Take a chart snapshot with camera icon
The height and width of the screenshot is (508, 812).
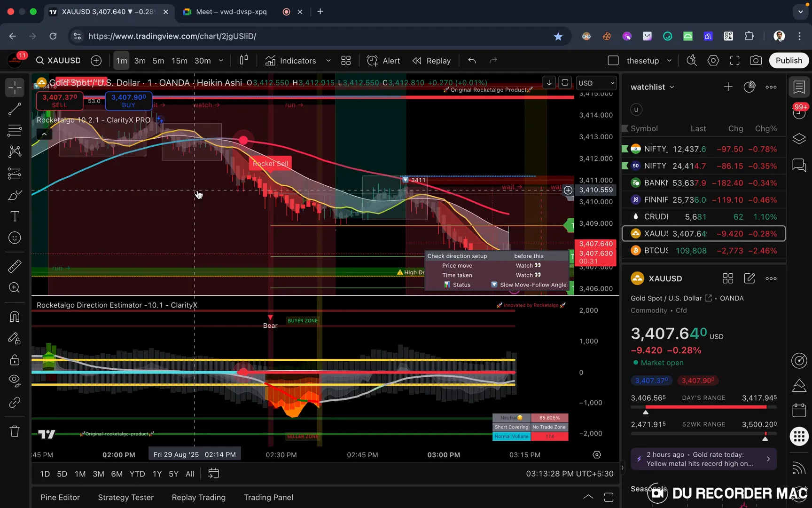756,61
